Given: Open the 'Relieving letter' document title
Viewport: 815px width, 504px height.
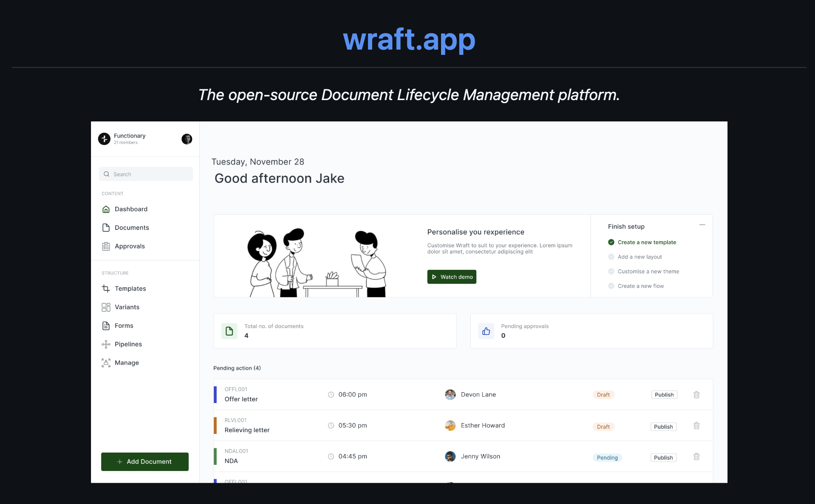Looking at the screenshot, I should click(247, 430).
